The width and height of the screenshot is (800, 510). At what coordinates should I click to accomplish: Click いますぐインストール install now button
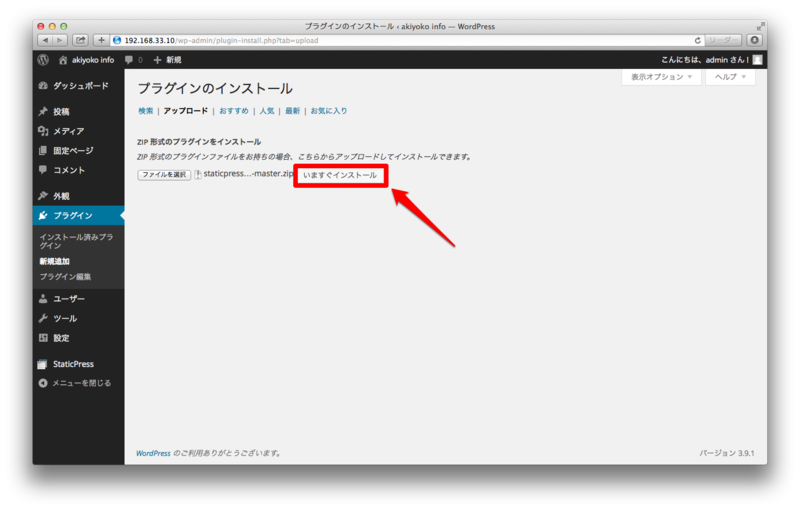pyautogui.click(x=340, y=175)
